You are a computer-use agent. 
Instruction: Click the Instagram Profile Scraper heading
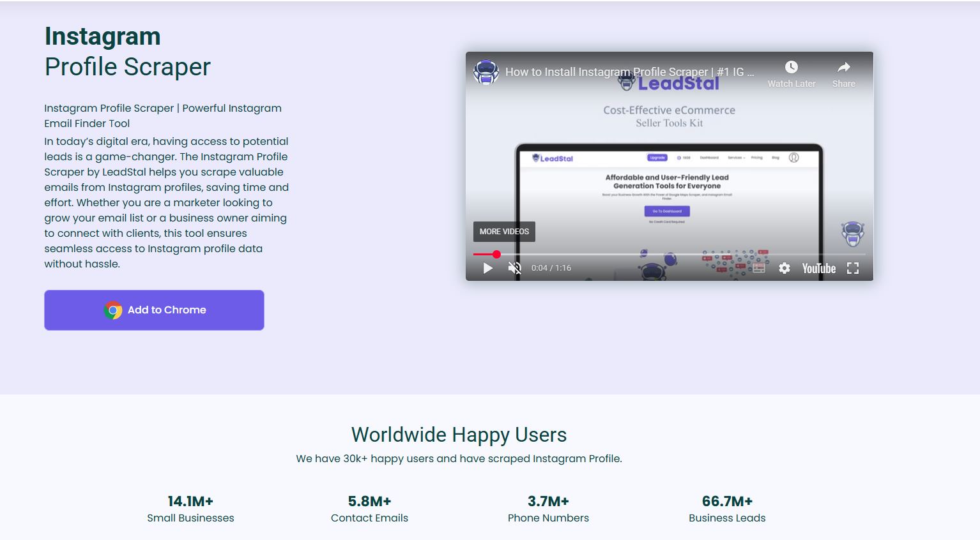click(128, 52)
